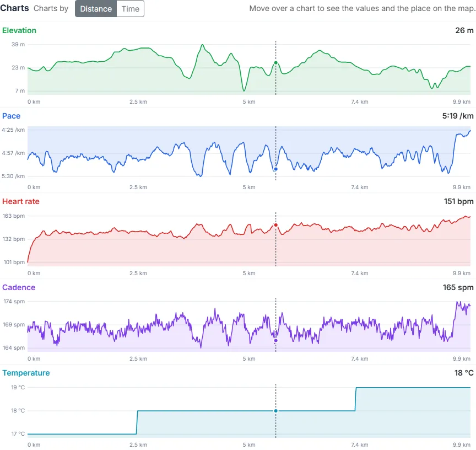Click the 4:25 /km pace axis label

pos(13,130)
